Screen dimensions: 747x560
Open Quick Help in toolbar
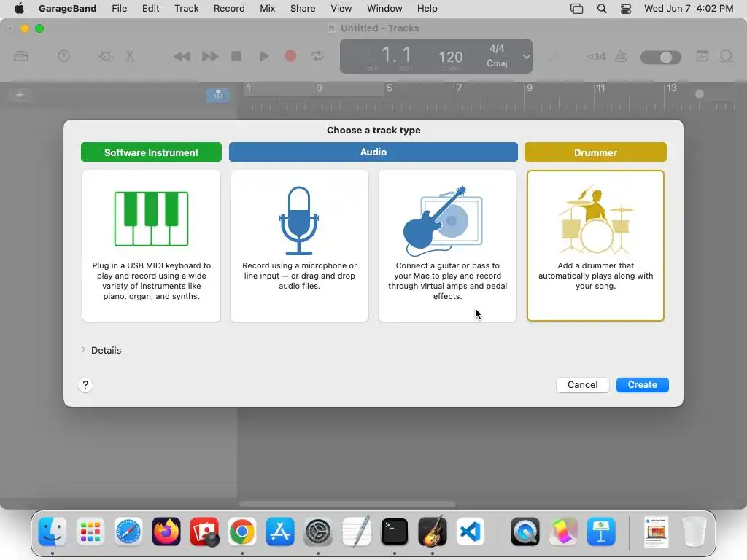click(64, 56)
